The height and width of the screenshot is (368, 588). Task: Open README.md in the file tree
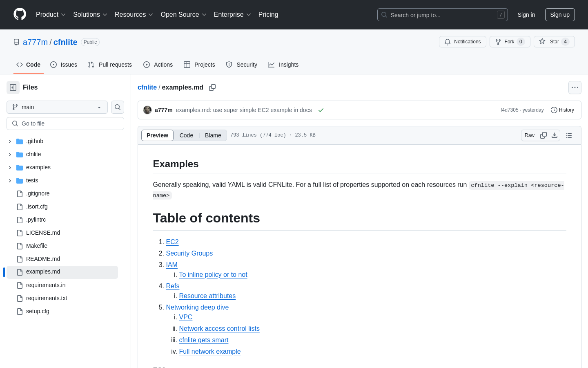[x=43, y=259]
